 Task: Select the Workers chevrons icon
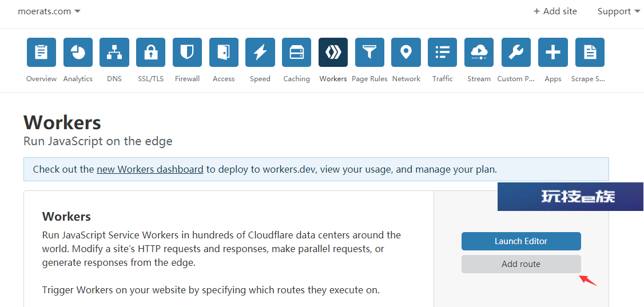[333, 52]
